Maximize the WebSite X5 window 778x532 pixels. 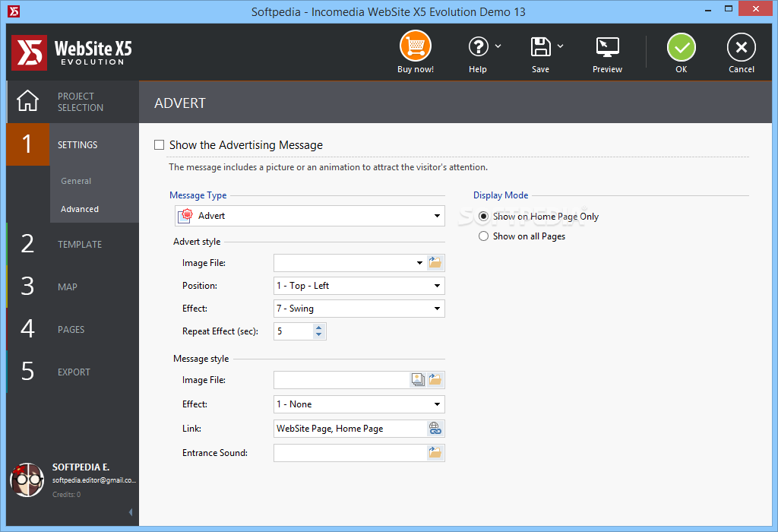pyautogui.click(x=729, y=9)
